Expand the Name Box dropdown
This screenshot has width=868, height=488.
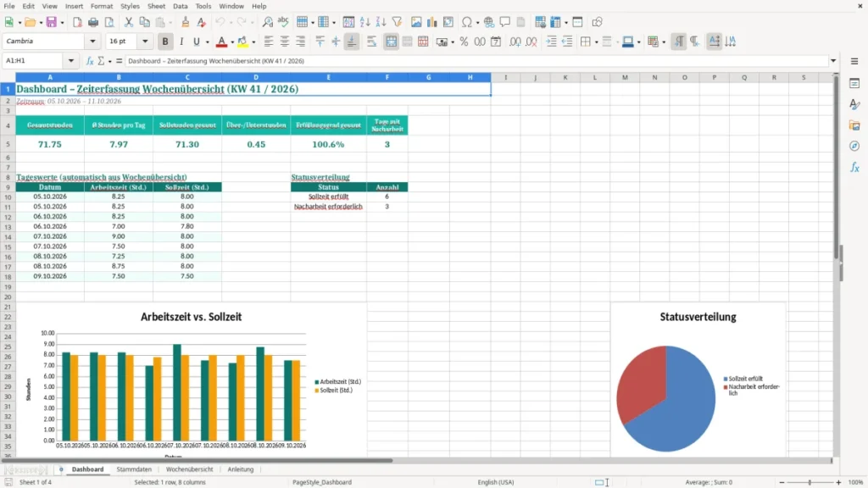coord(71,61)
